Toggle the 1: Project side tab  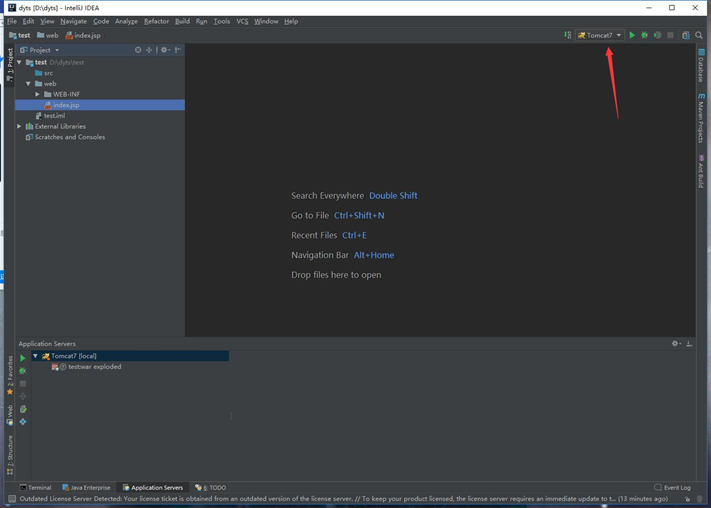[10, 65]
